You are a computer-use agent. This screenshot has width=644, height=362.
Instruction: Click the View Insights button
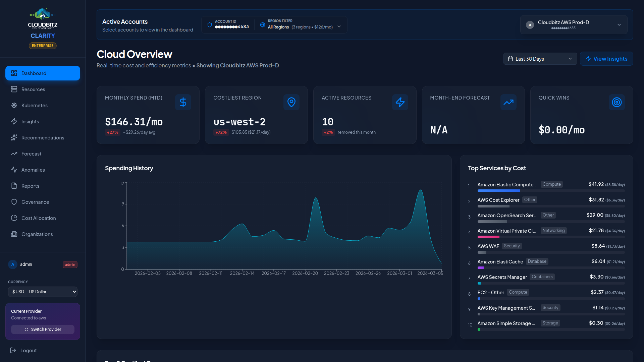(x=606, y=59)
